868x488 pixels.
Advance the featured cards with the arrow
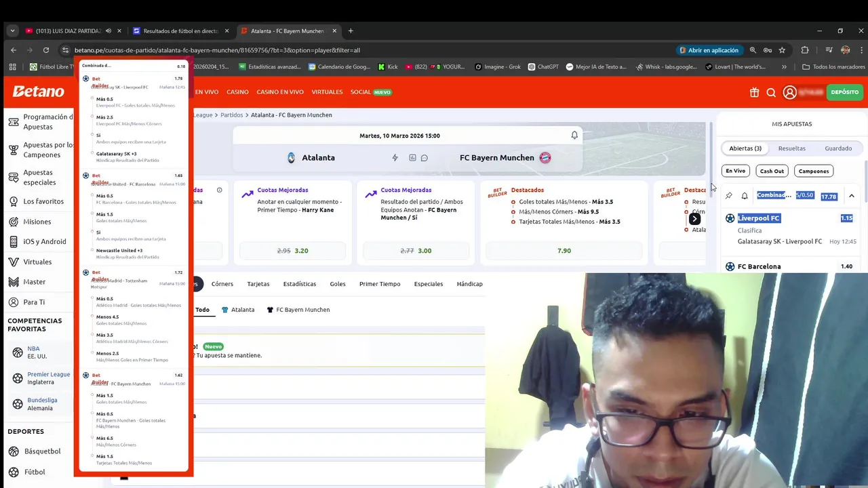[694, 219]
